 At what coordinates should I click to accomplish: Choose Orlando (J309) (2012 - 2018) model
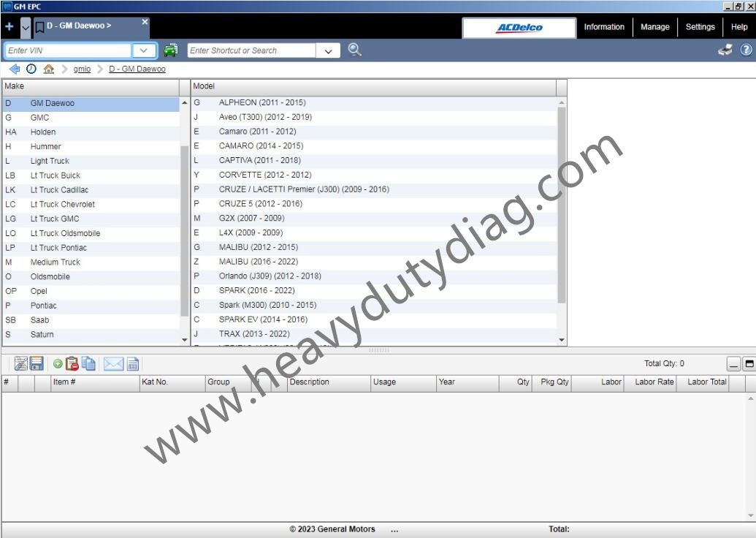(x=374, y=276)
